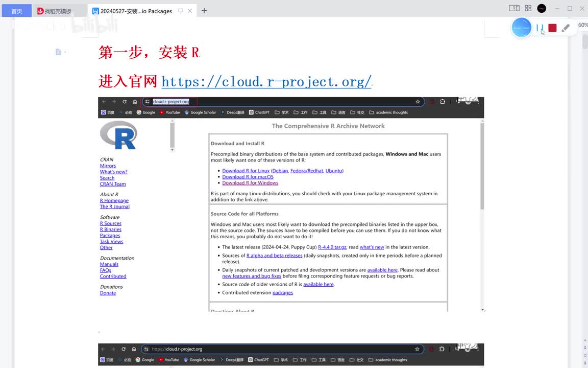Screen dimensions: 588x368
Task: Click the R logo on the CRAN page
Action: click(x=118, y=135)
